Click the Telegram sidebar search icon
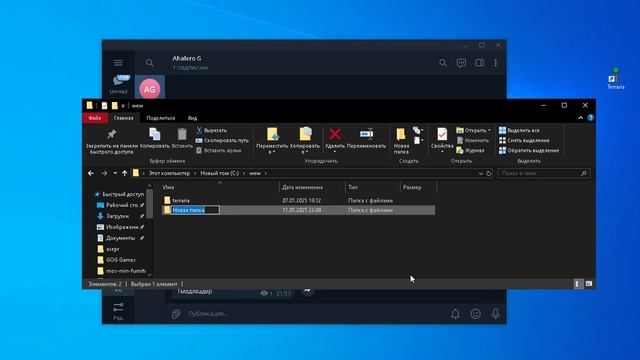This screenshot has height=360, width=640. (x=150, y=63)
